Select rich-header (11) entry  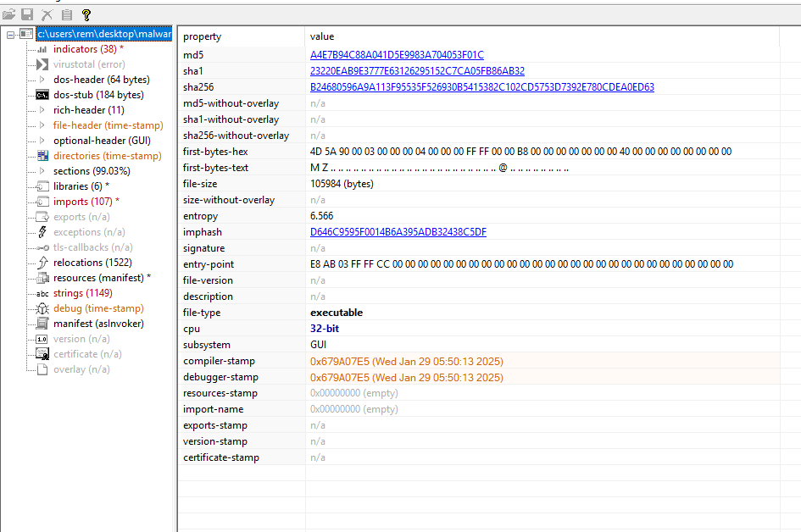pyautogui.click(x=88, y=110)
